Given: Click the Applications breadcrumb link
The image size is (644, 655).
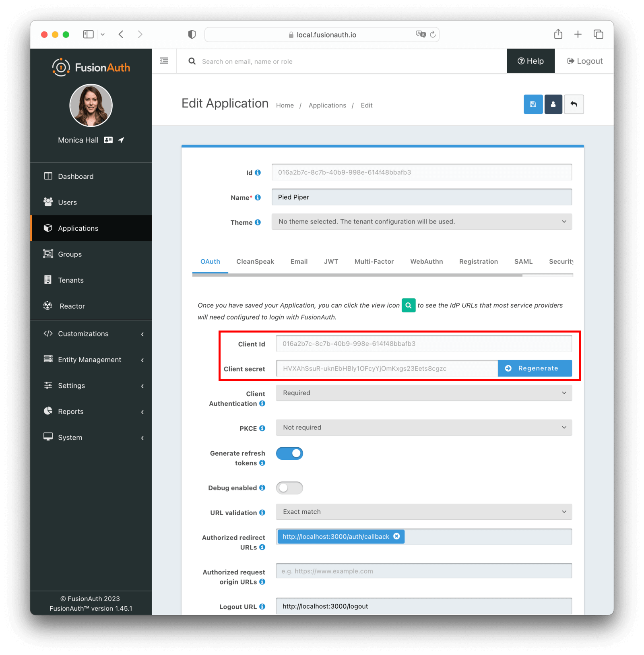Looking at the screenshot, I should click(x=327, y=105).
